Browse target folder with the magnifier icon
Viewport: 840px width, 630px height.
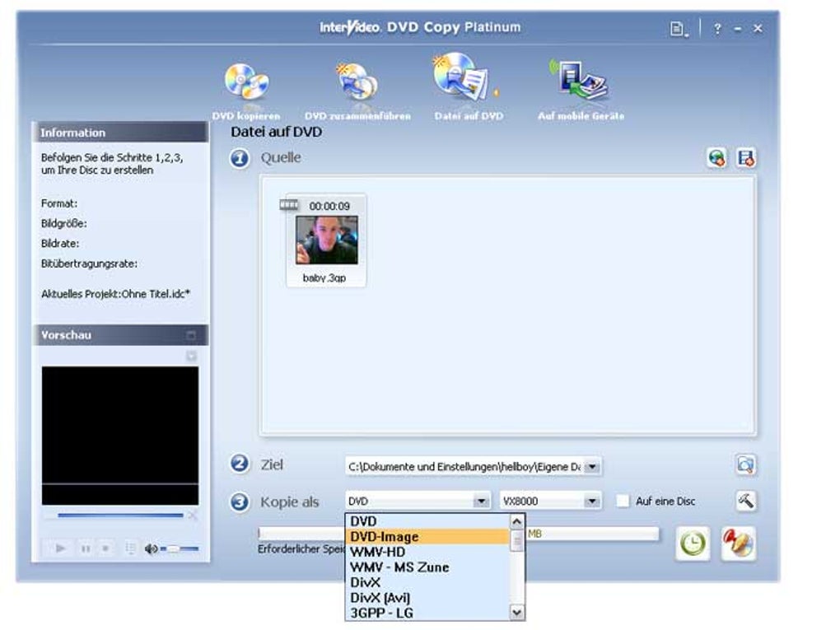click(746, 465)
